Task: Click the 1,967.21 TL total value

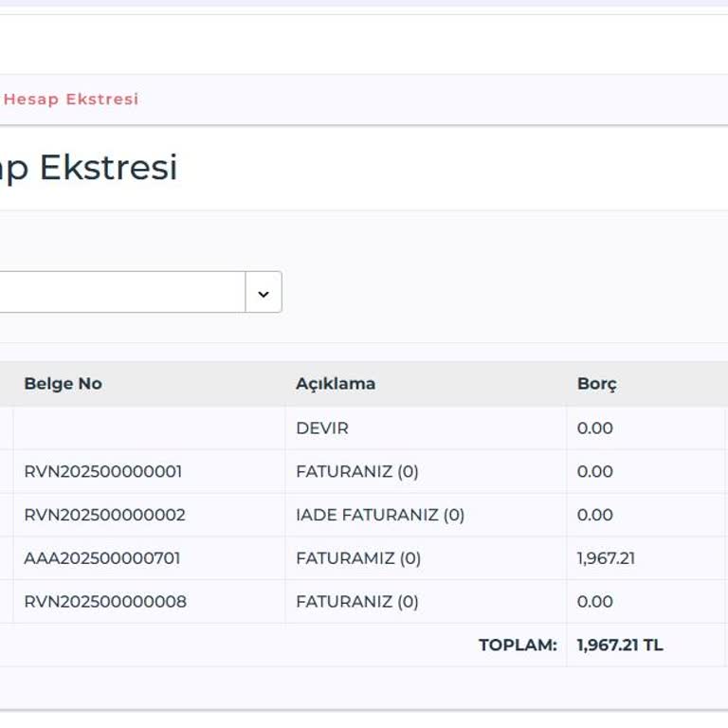Action: pos(620,646)
